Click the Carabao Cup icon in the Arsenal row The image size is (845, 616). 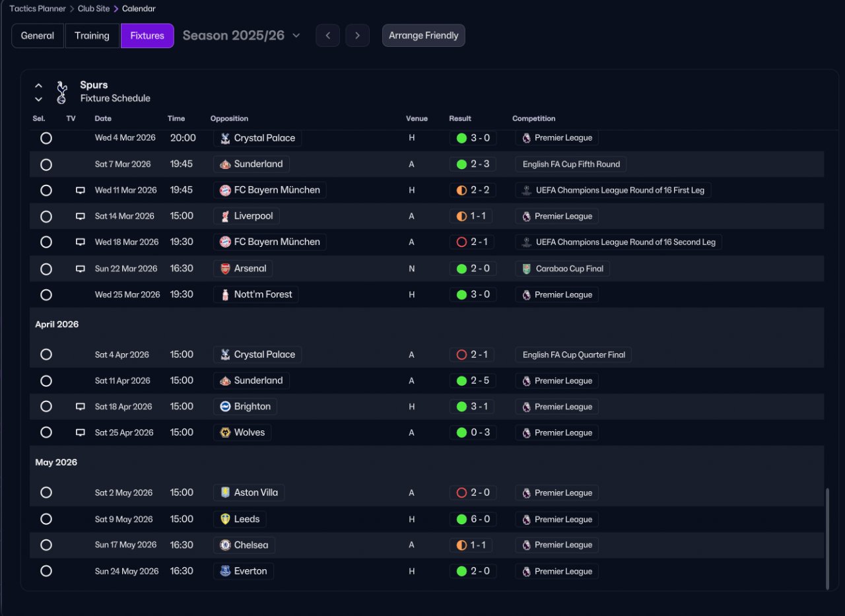pyautogui.click(x=526, y=269)
